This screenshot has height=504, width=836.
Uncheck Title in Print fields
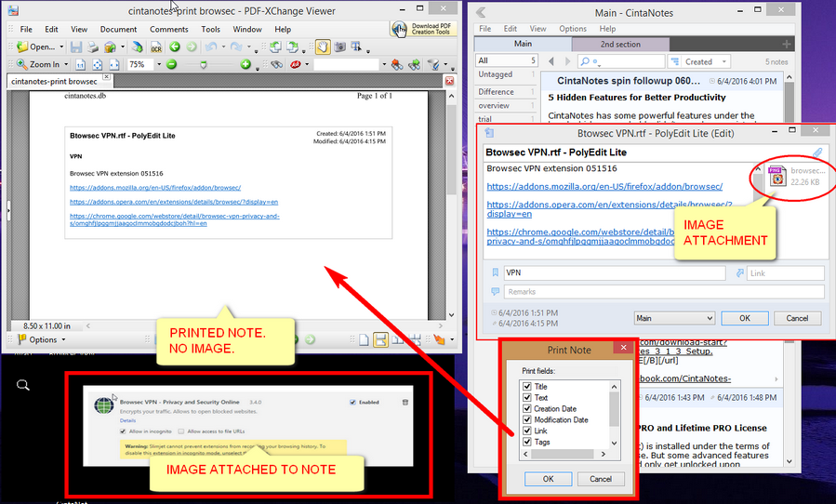click(527, 386)
